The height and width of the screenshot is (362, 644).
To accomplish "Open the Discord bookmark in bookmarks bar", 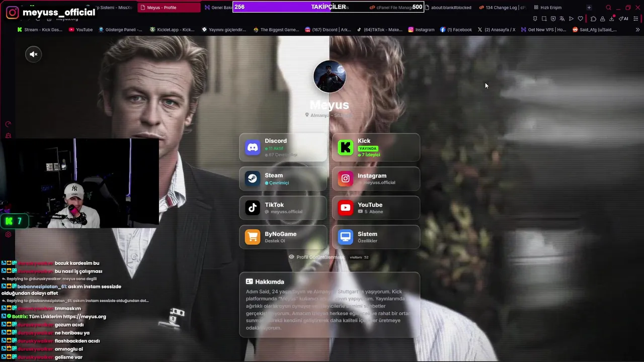I will [328, 30].
